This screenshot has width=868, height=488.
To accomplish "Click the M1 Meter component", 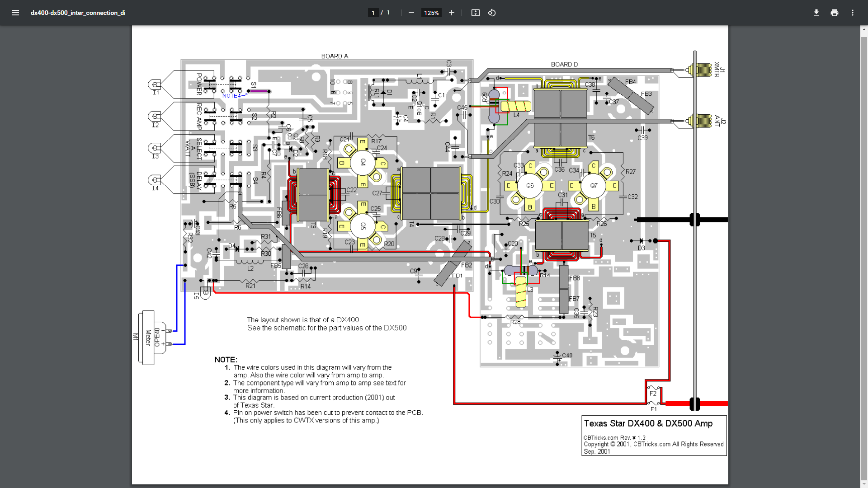I will (x=148, y=337).
